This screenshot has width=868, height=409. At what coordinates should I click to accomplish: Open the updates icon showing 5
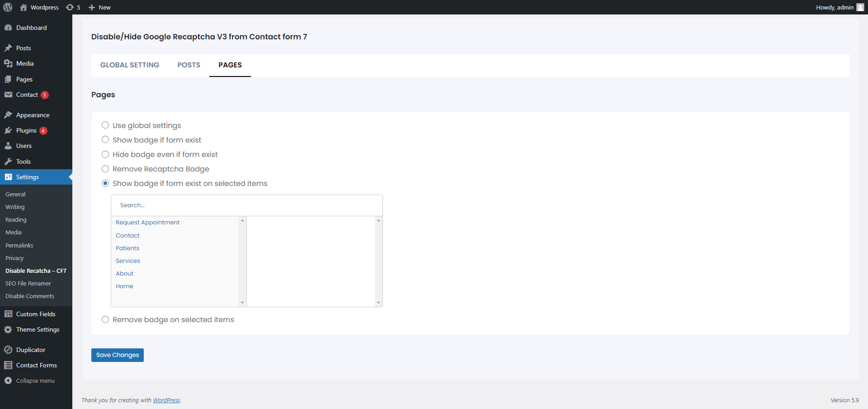(x=70, y=7)
